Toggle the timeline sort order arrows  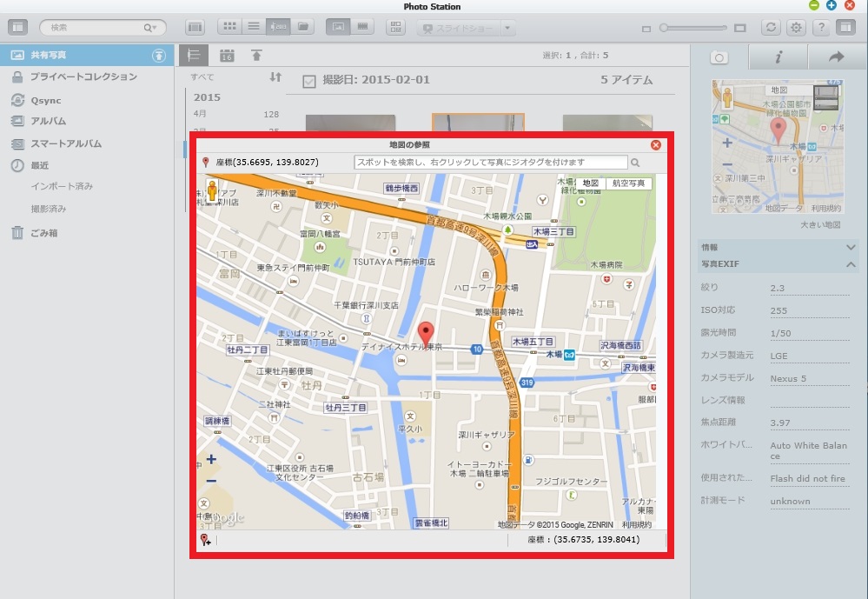point(275,77)
